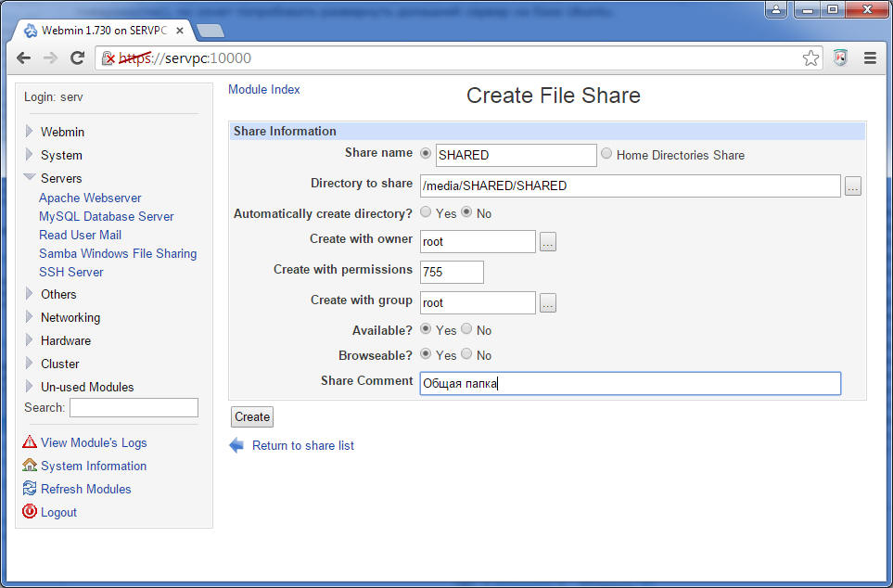Click the red Logout power icon

pos(30,512)
